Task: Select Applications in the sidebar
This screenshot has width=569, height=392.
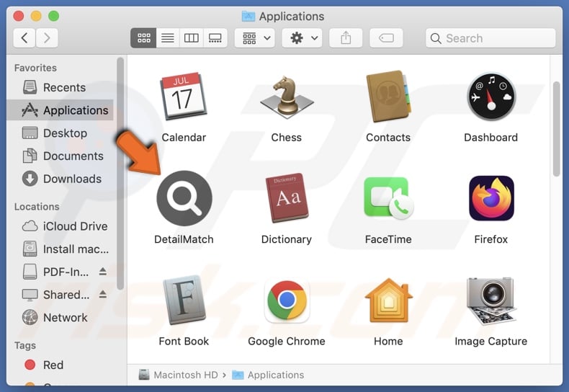Action: coord(61,110)
